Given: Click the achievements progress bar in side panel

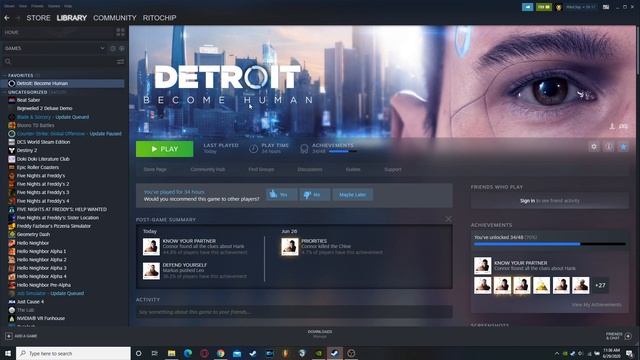Looking at the screenshot, I should (x=549, y=244).
